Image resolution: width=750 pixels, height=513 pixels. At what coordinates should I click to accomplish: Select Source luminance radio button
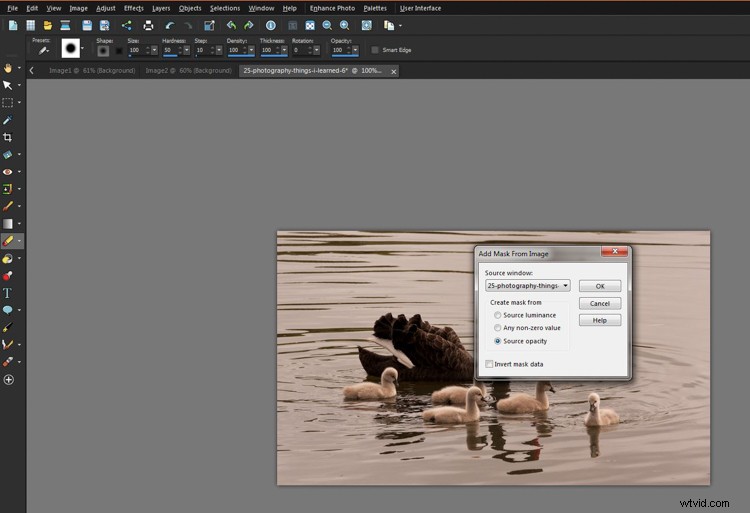497,315
